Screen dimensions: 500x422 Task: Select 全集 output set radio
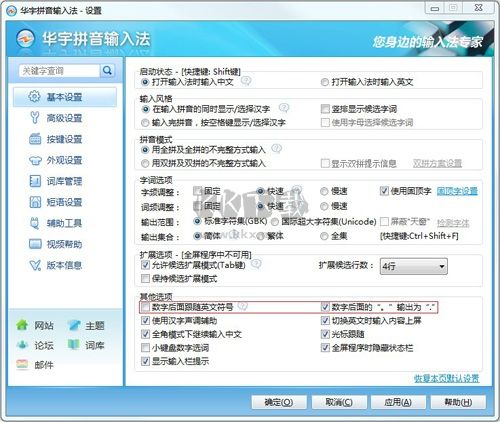coord(324,236)
